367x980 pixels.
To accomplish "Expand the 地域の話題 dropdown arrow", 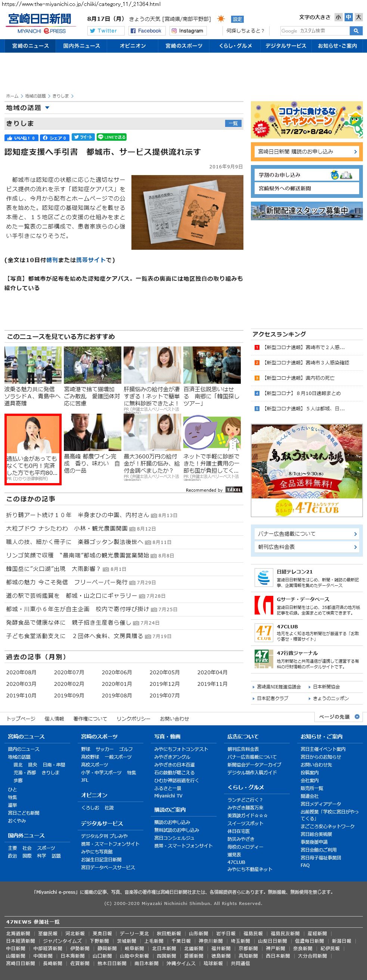I will pyautogui.click(x=47, y=108).
